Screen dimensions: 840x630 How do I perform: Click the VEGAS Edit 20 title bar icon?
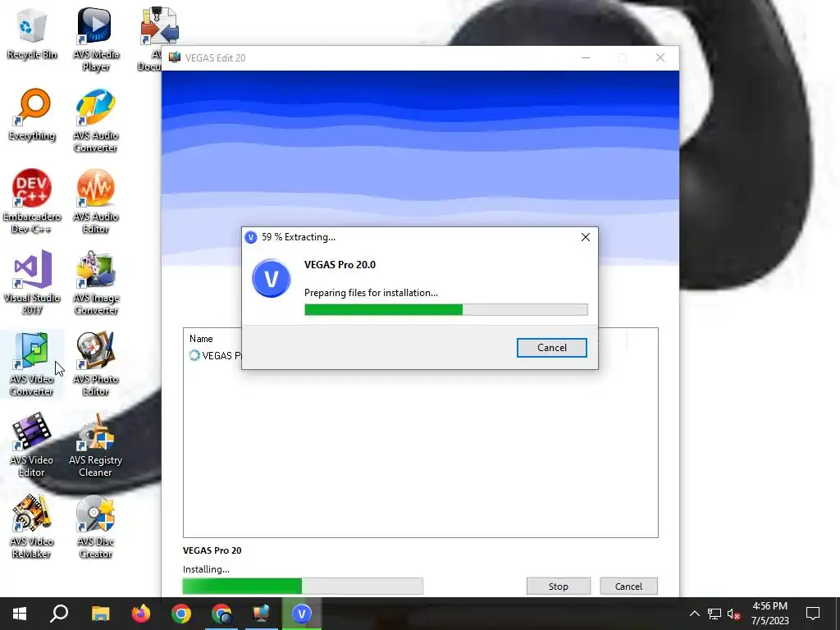click(175, 57)
